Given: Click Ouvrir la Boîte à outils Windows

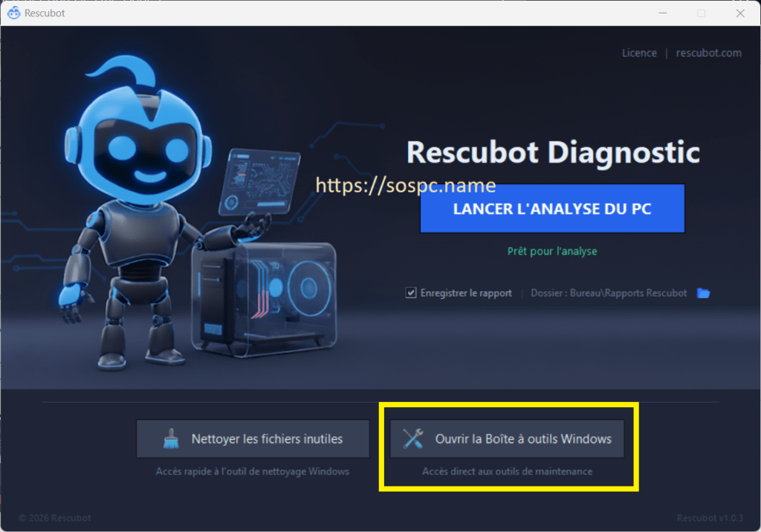Looking at the screenshot, I should [507, 439].
